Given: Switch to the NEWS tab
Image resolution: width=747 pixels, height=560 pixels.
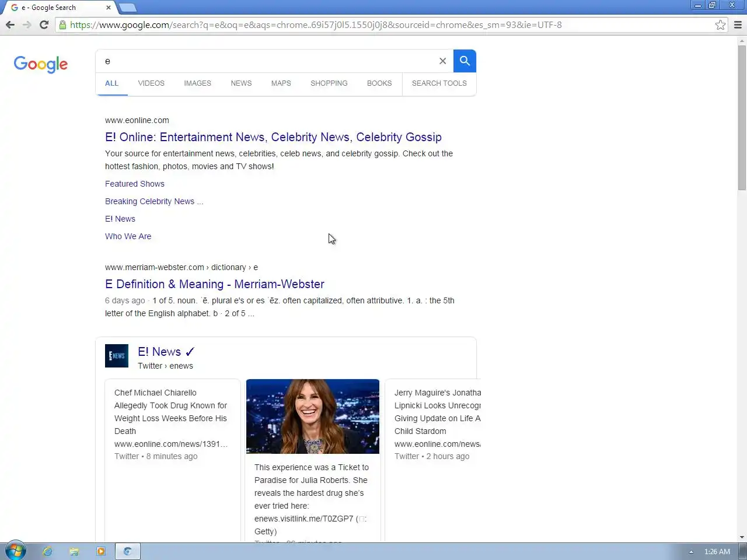Looking at the screenshot, I should (241, 83).
